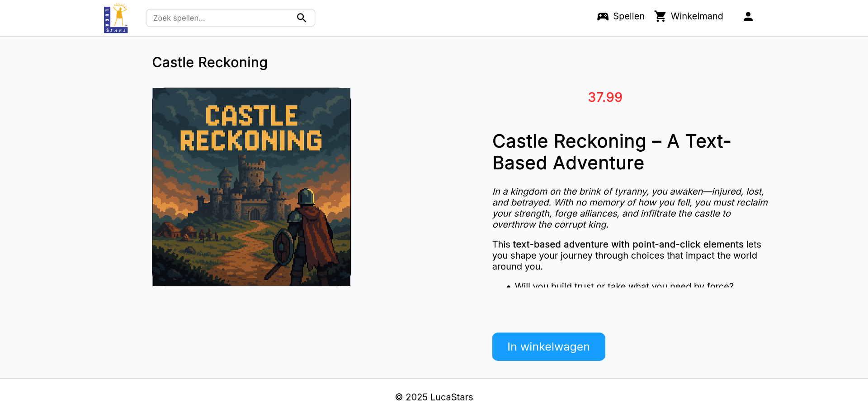Image resolution: width=868 pixels, height=415 pixels.
Task: Click the shopping cart icon
Action: pos(660,17)
